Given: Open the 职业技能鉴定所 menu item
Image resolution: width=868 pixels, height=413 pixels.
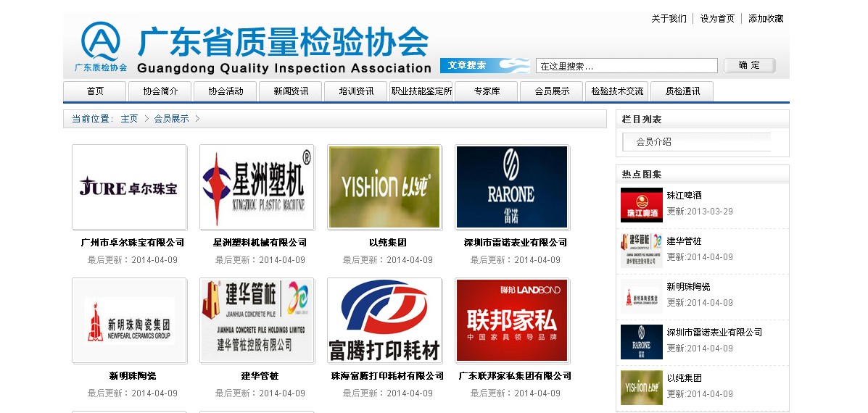Looking at the screenshot, I should pos(421,91).
